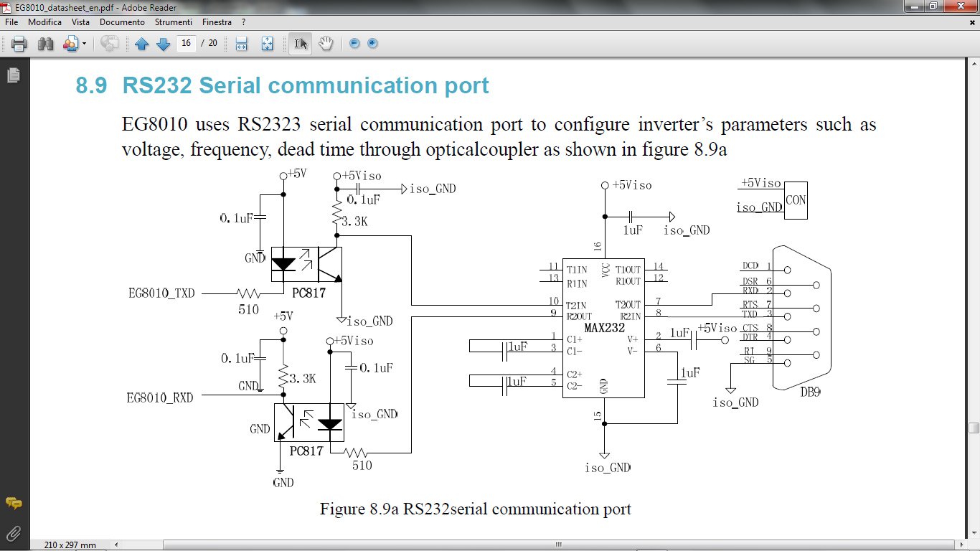Click the R2OUT pin label on MAX232

(x=578, y=316)
